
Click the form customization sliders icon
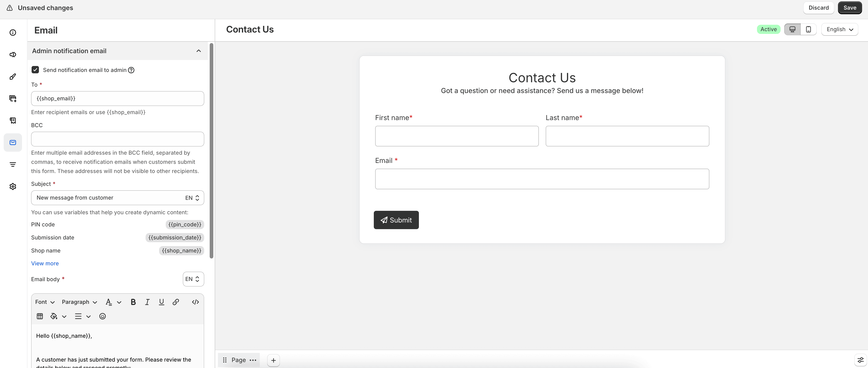click(x=860, y=360)
